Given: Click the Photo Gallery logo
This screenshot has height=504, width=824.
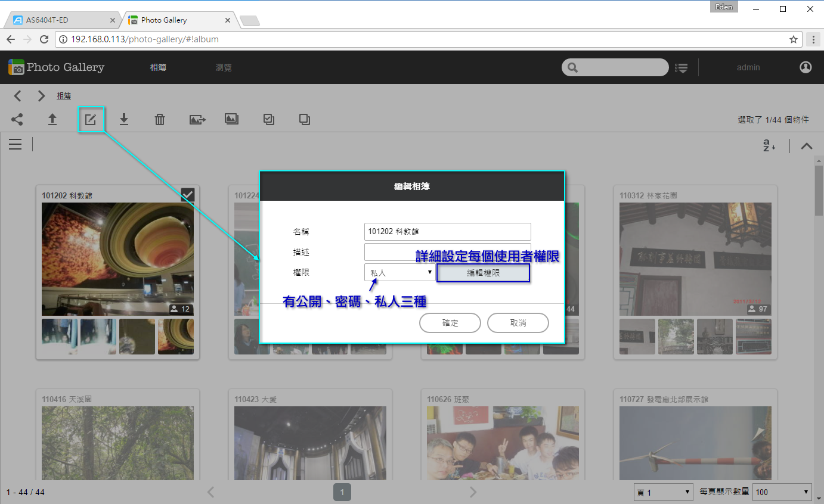Looking at the screenshot, I should [x=57, y=67].
